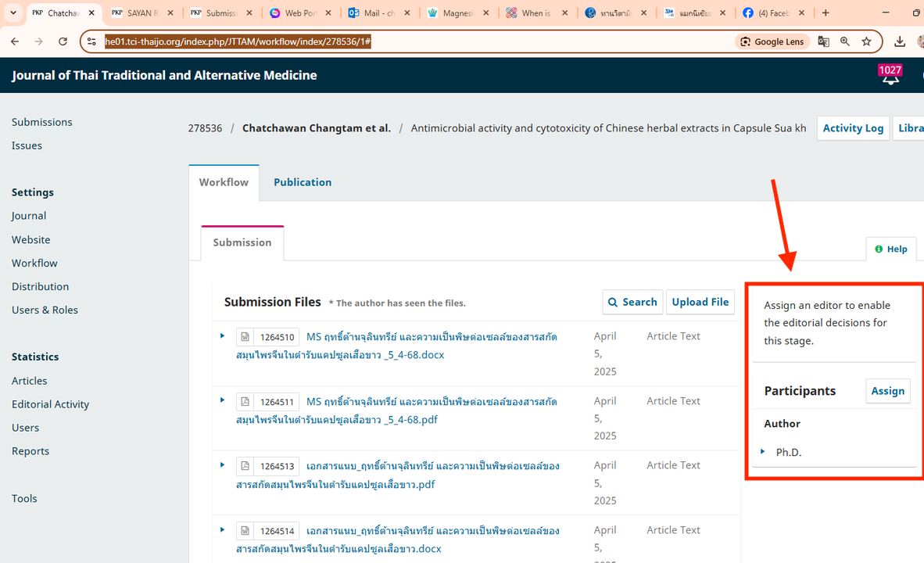Open new browser tab with plus icon

[826, 13]
